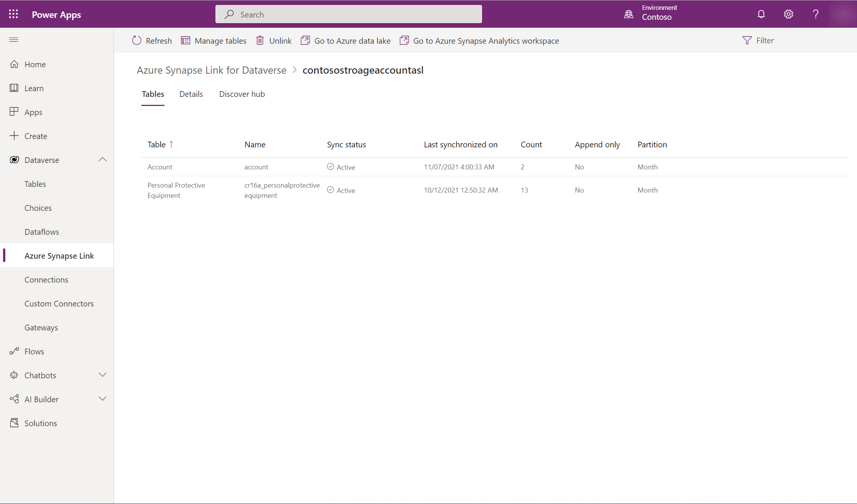This screenshot has height=504, width=857.
Task: Expand the Dataverse section in sidebar
Action: (x=102, y=160)
